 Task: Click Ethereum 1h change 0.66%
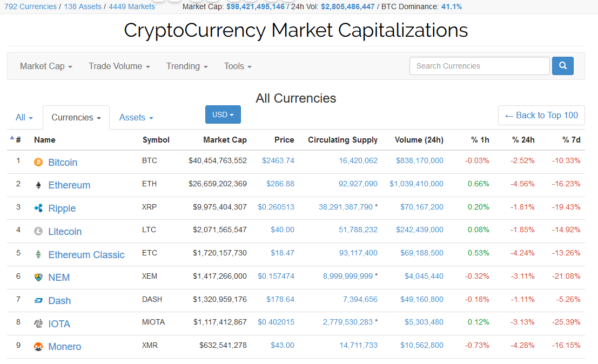point(478,184)
